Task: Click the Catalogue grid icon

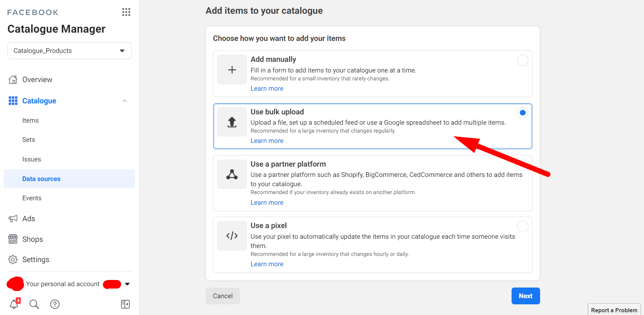Action: (13, 100)
